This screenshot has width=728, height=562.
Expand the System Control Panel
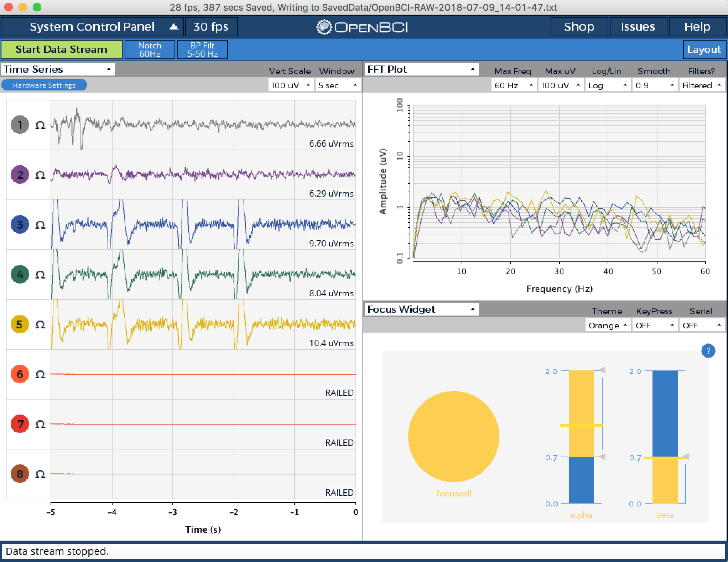pyautogui.click(x=92, y=27)
